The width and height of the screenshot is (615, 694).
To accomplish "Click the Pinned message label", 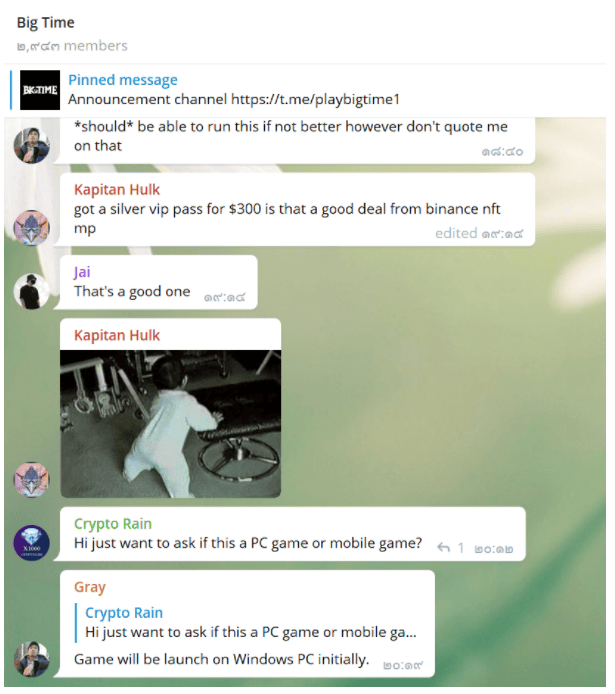I will click(123, 80).
